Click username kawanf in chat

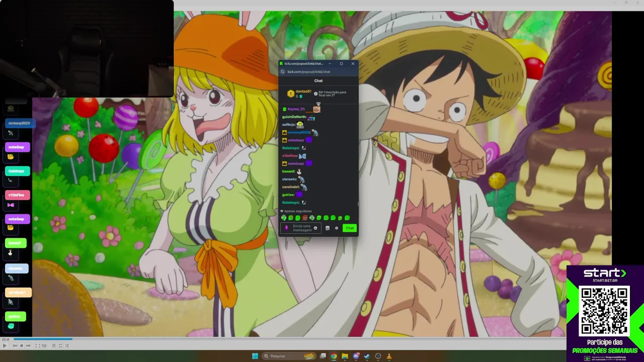[x=288, y=171]
